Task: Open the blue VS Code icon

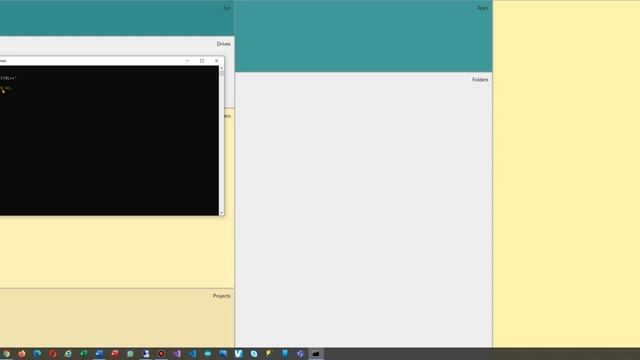Action: [192, 354]
